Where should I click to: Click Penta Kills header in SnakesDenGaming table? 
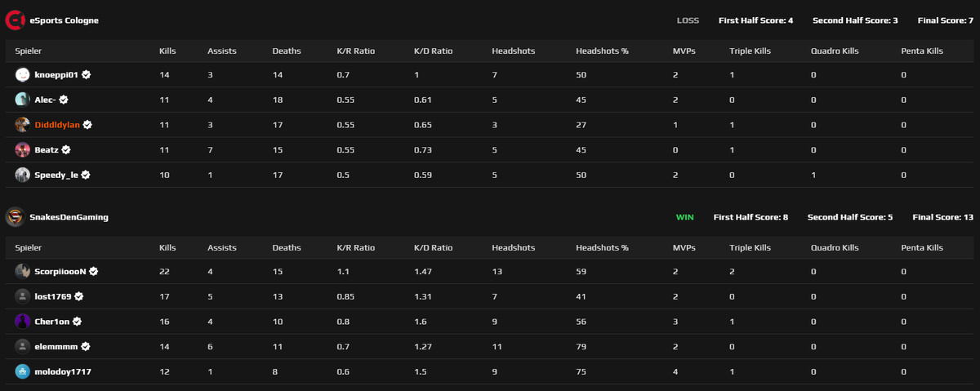922,247
